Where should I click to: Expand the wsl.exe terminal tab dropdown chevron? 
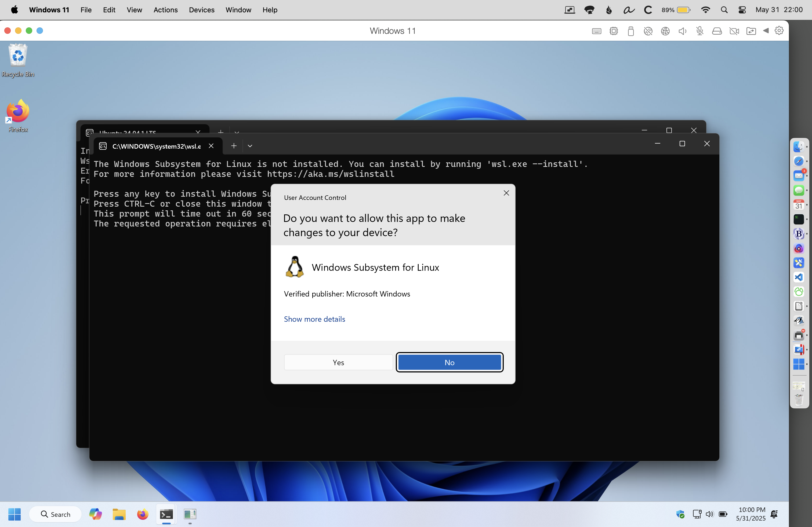tap(250, 146)
